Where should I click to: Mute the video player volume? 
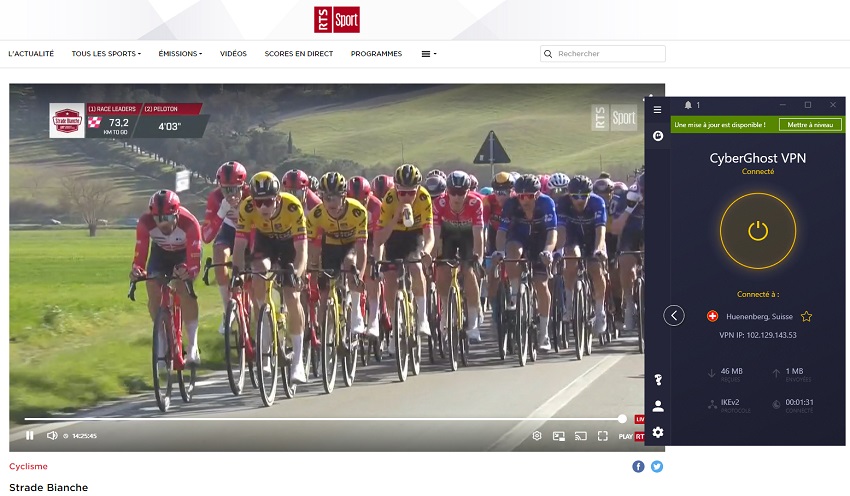(52, 435)
